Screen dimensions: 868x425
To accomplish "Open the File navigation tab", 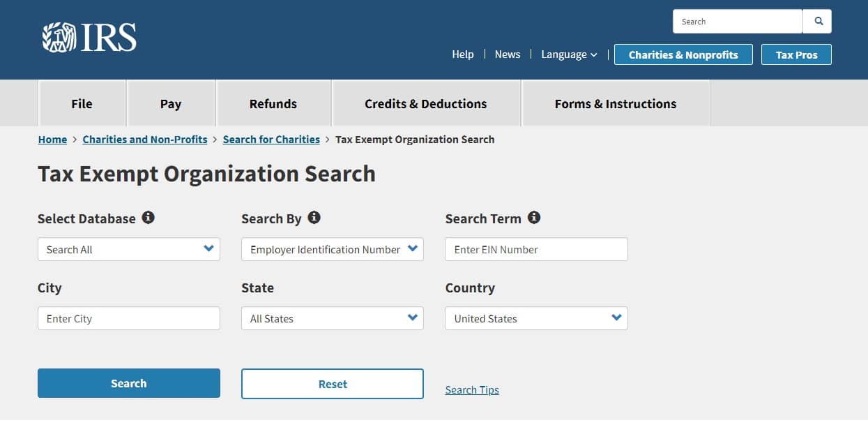I will [82, 103].
